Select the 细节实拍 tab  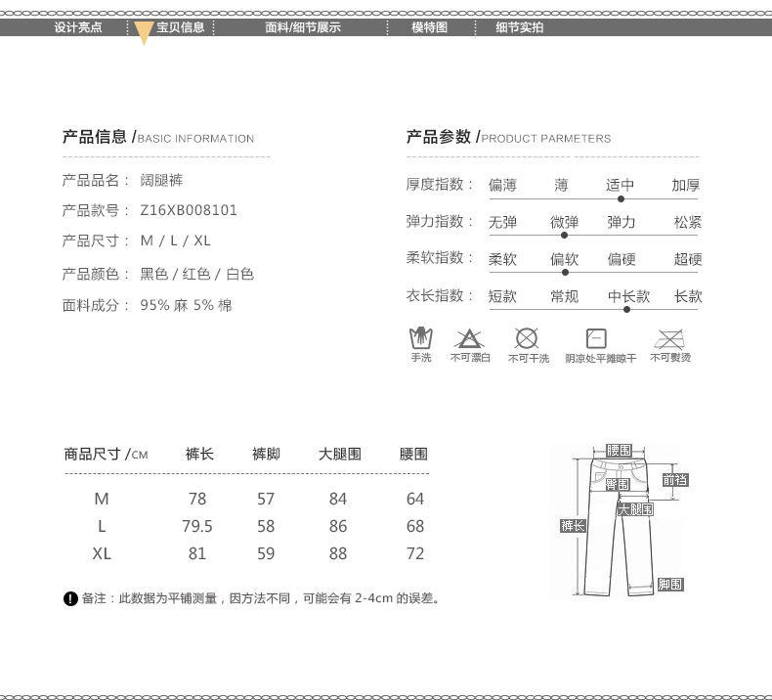[520, 27]
